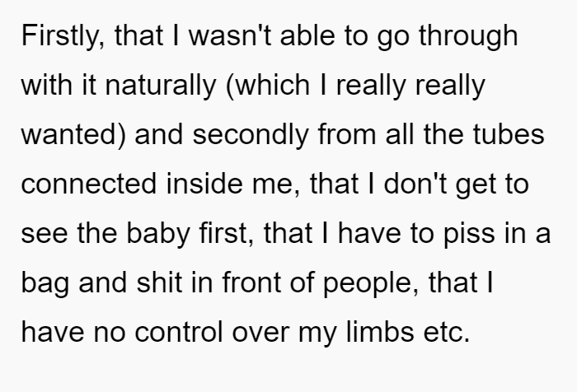Click the word "limbs" in last line
Screen dimensions: 577x392
point(380,332)
